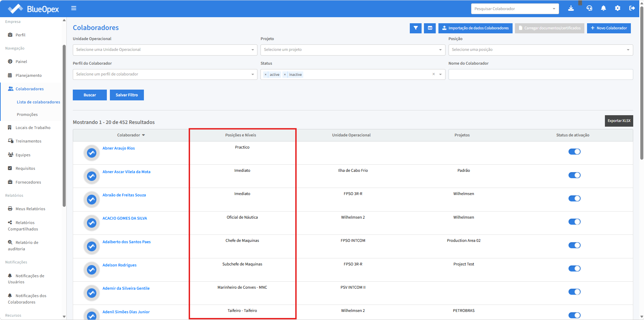Image resolution: width=644 pixels, height=320 pixels.
Task: Open Treinamentos in the sidebar
Action: [28, 141]
